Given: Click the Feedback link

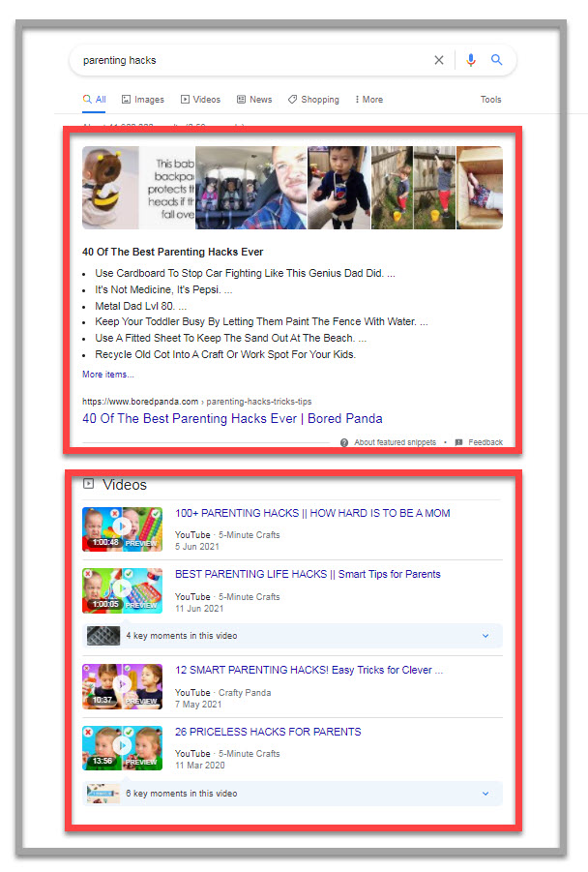Looking at the screenshot, I should click(485, 442).
